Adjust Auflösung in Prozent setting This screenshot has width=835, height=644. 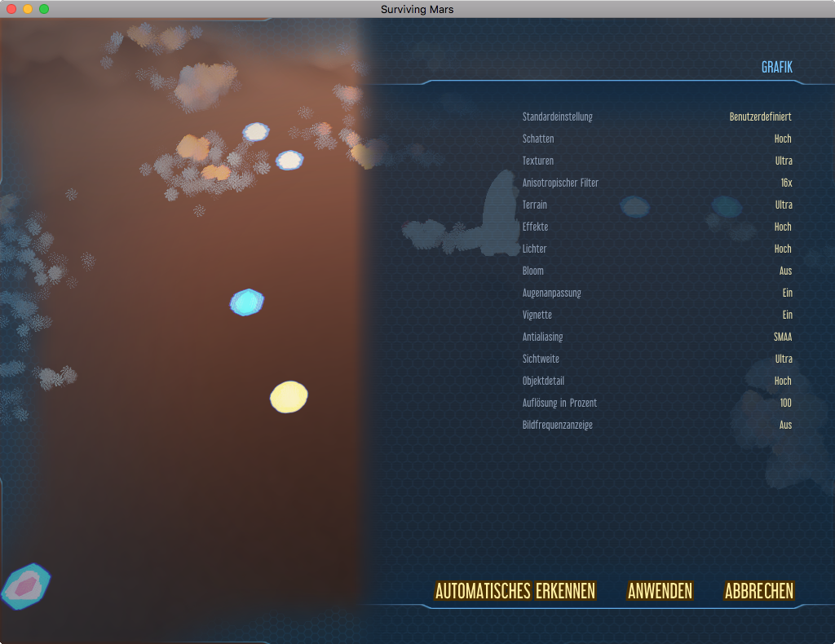point(657,403)
